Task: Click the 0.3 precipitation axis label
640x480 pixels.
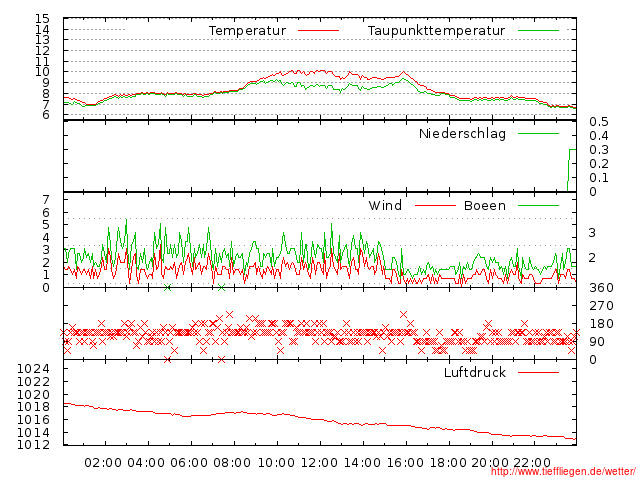Action: click(x=599, y=150)
